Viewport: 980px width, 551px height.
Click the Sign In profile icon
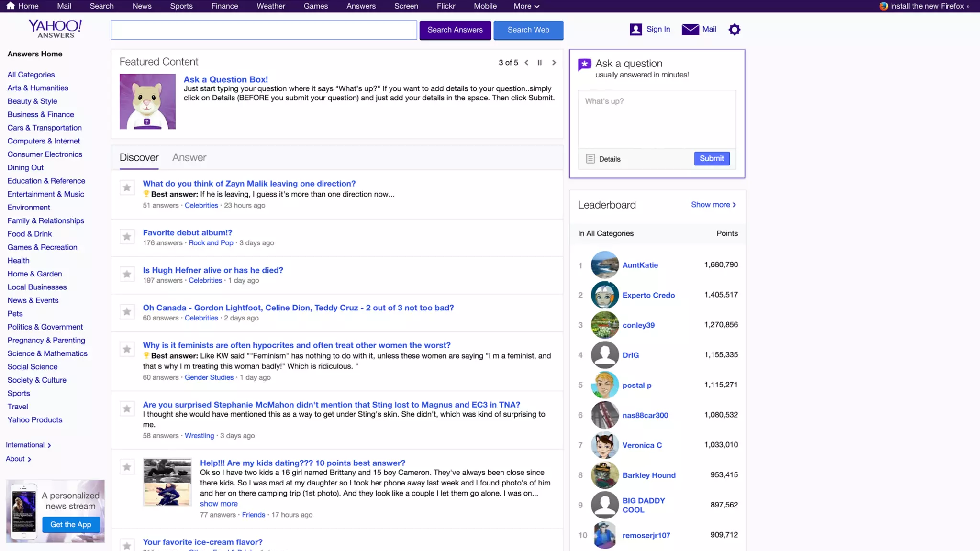point(635,30)
